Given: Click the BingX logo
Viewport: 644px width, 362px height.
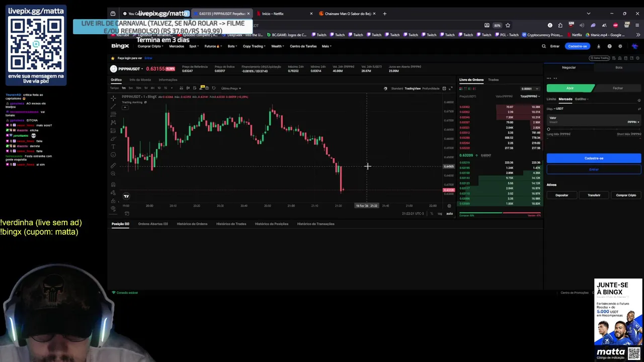Looking at the screenshot, I should point(120,46).
